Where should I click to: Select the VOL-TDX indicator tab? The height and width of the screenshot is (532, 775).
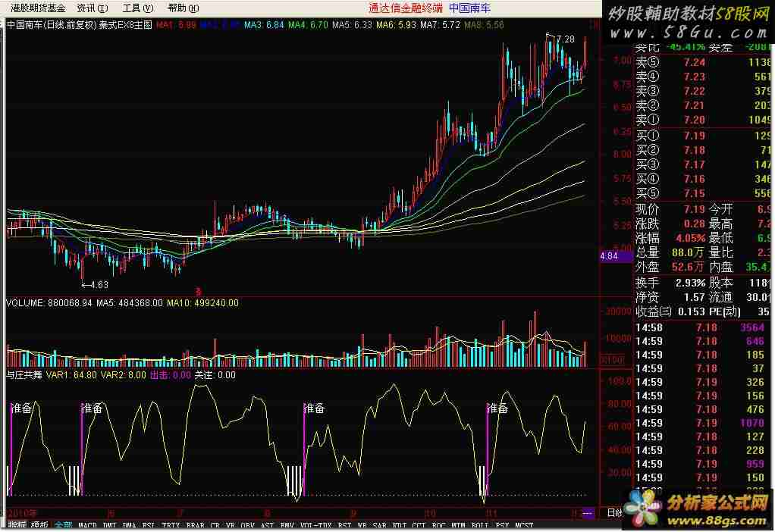(x=315, y=526)
